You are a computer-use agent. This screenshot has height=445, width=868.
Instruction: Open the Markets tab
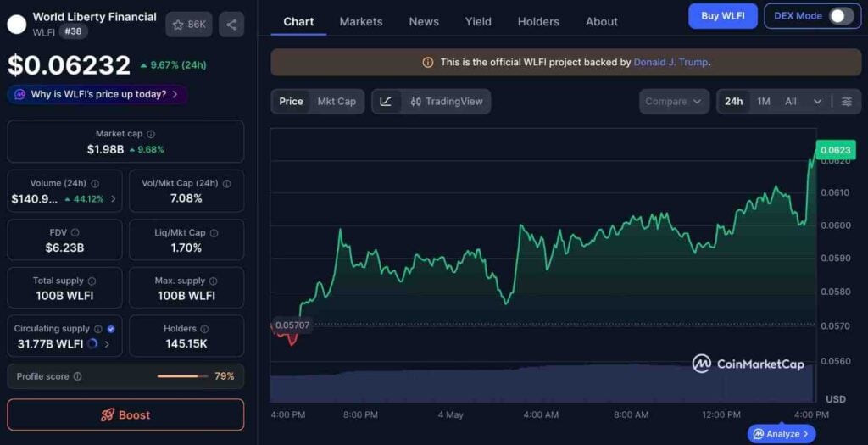click(x=361, y=21)
